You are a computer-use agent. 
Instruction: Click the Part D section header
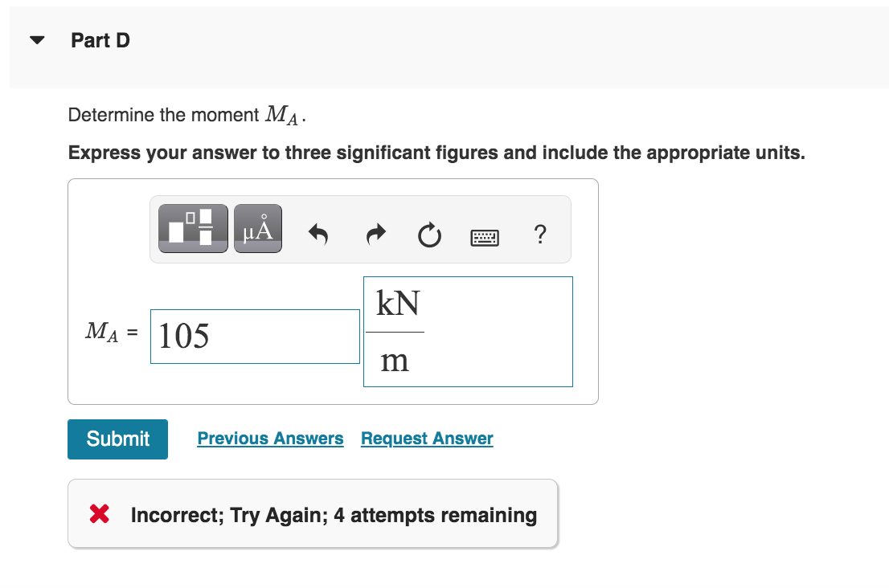click(100, 39)
